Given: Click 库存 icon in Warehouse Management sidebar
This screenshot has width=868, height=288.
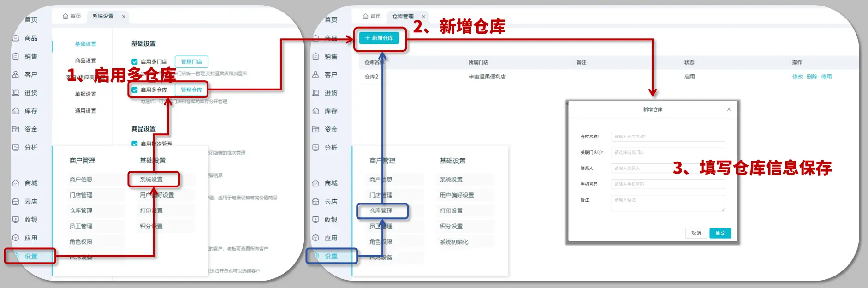Looking at the screenshot, I should [x=316, y=111].
